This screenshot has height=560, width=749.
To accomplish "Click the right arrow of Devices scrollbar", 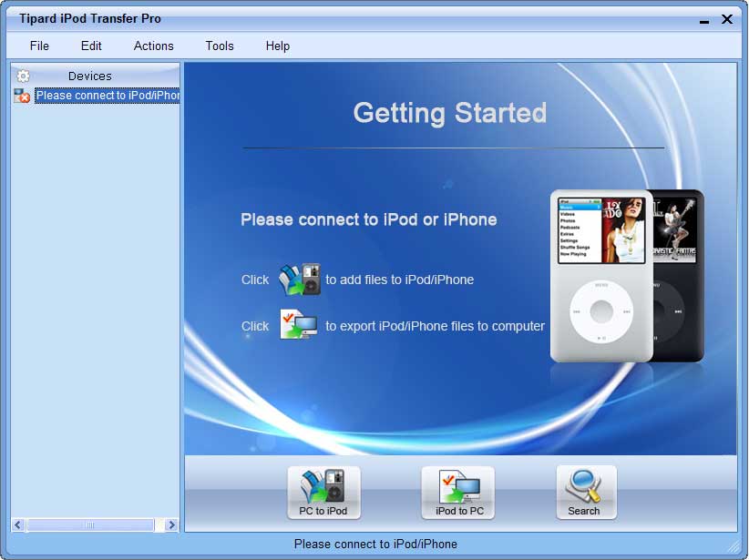I will click(x=171, y=525).
